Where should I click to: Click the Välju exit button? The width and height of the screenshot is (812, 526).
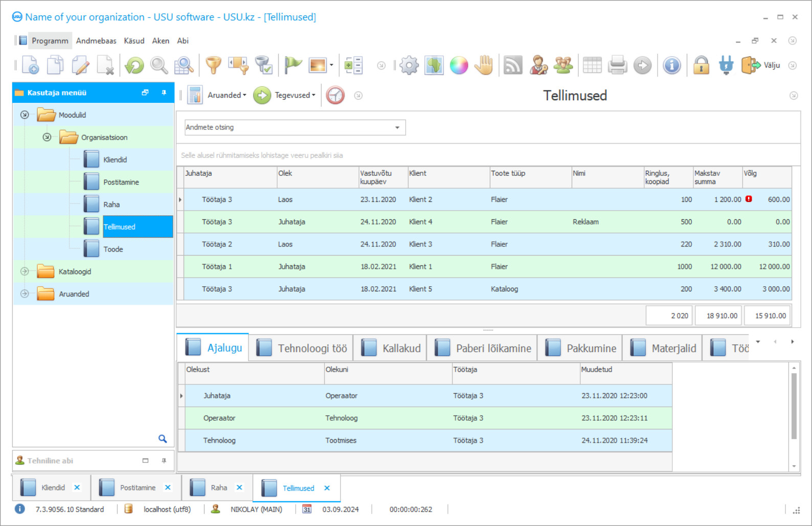(760, 65)
